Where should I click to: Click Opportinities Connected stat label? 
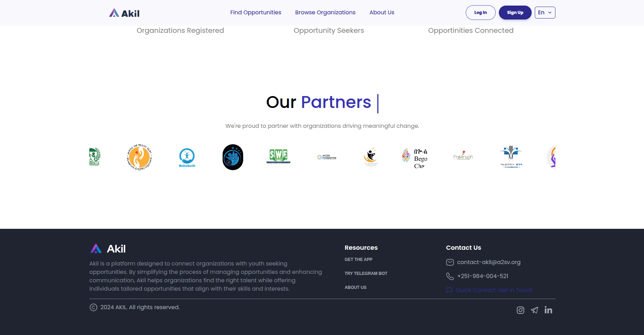click(x=471, y=30)
